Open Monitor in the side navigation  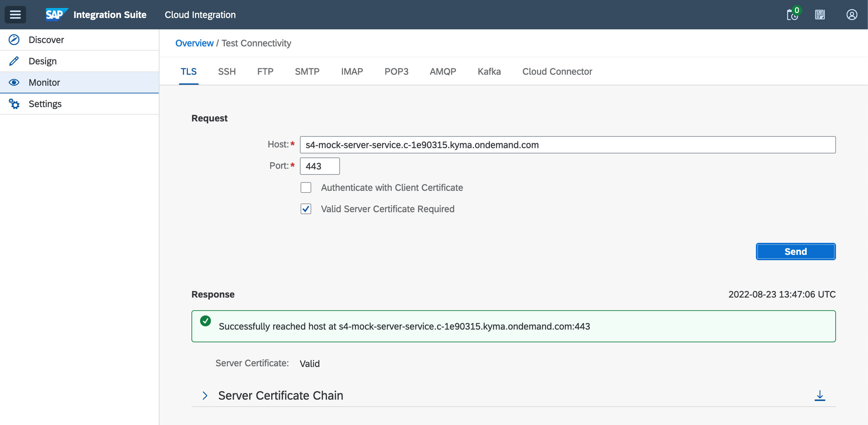[79, 83]
